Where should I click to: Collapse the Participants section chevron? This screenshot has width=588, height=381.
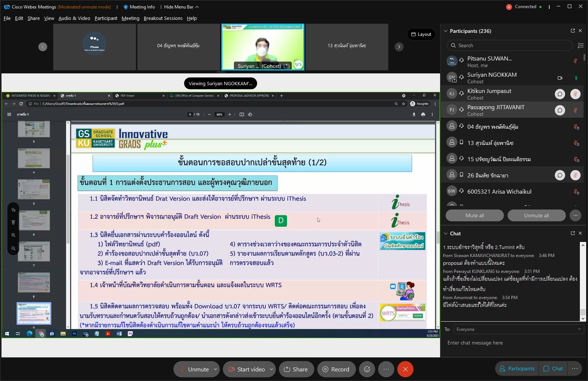pyautogui.click(x=446, y=31)
